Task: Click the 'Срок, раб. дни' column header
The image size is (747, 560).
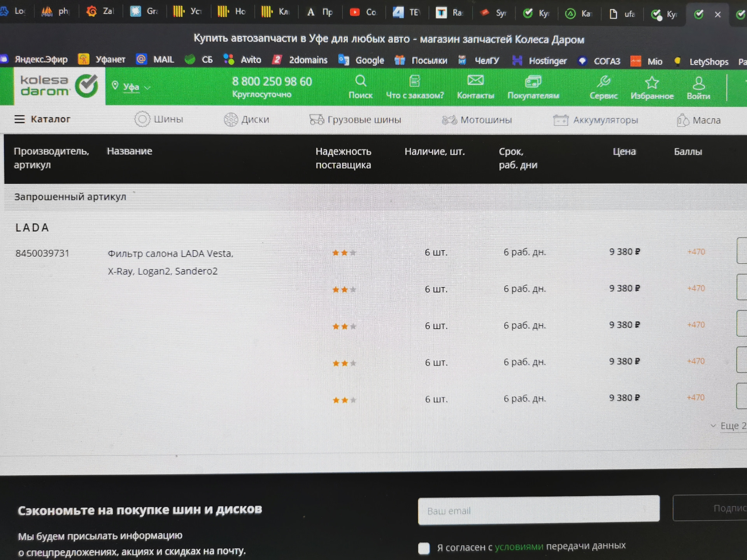Action: tap(518, 158)
